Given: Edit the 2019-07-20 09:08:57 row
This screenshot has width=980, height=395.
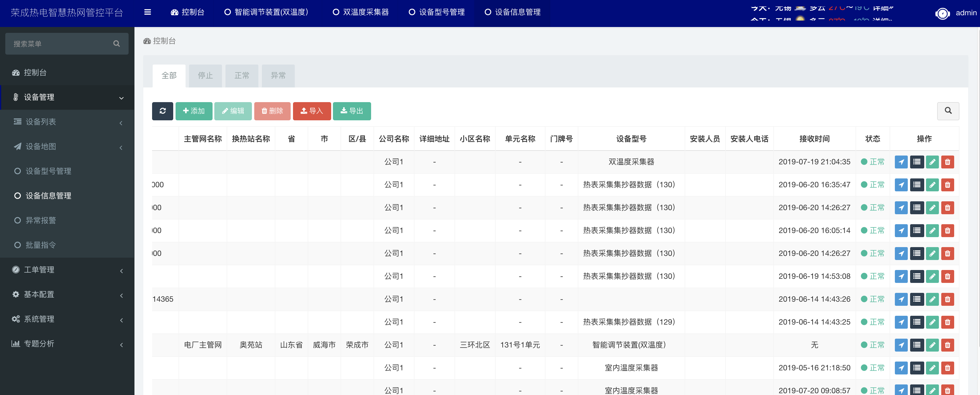Looking at the screenshot, I should pos(932,390).
